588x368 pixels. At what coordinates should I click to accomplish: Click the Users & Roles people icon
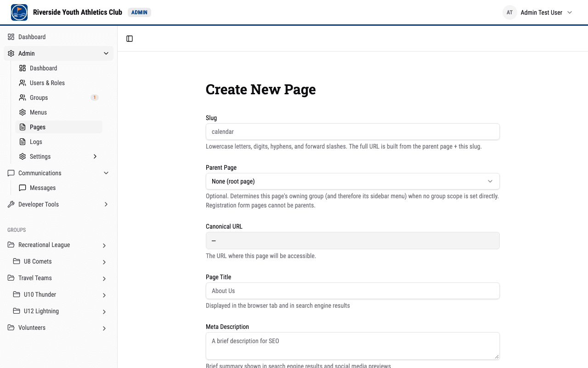point(23,83)
